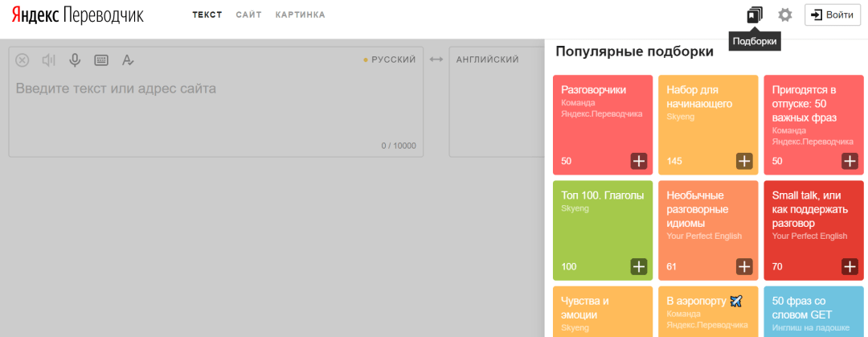
Task: Start voice input with microphone icon
Action: click(x=76, y=60)
